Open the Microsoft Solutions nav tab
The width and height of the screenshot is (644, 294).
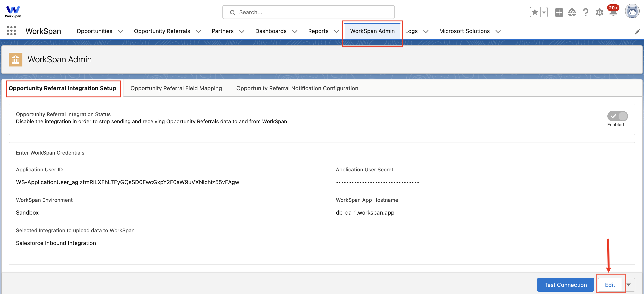tap(464, 31)
